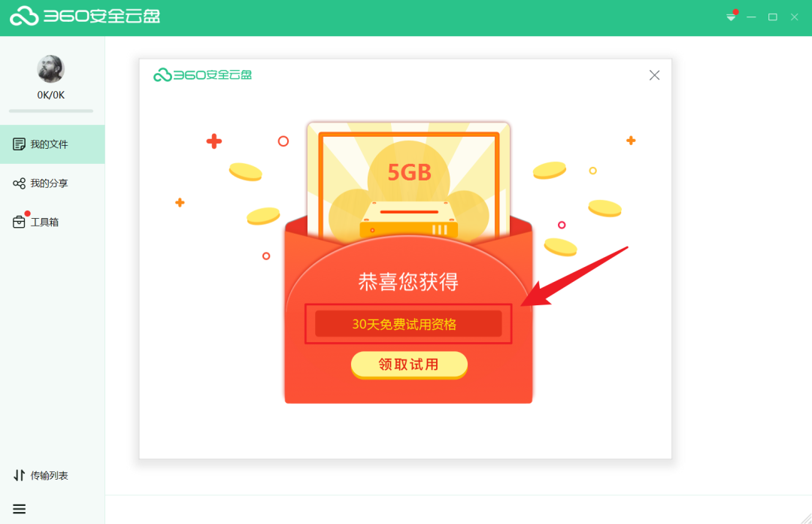This screenshot has width=812, height=524.
Task: Click the transfer arrows icon
Action: [19, 475]
